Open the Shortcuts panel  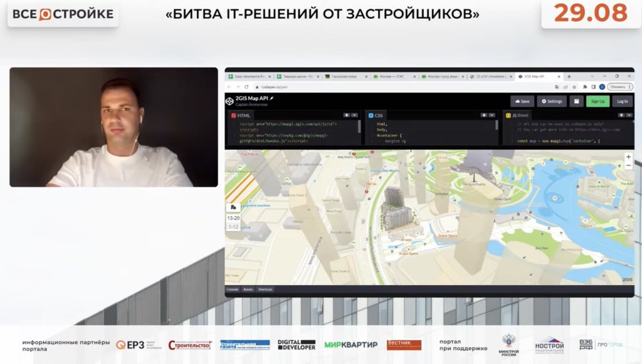(265, 289)
